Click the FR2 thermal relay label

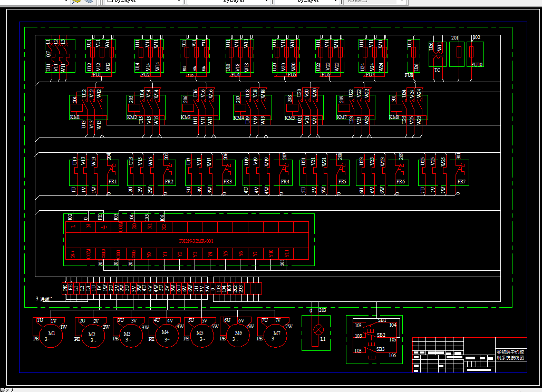point(169,181)
